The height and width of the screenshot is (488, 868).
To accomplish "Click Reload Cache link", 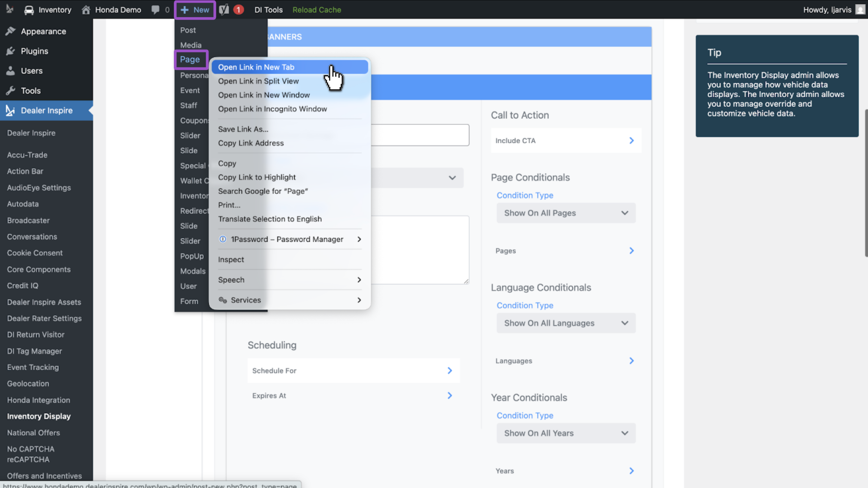I will click(x=317, y=10).
